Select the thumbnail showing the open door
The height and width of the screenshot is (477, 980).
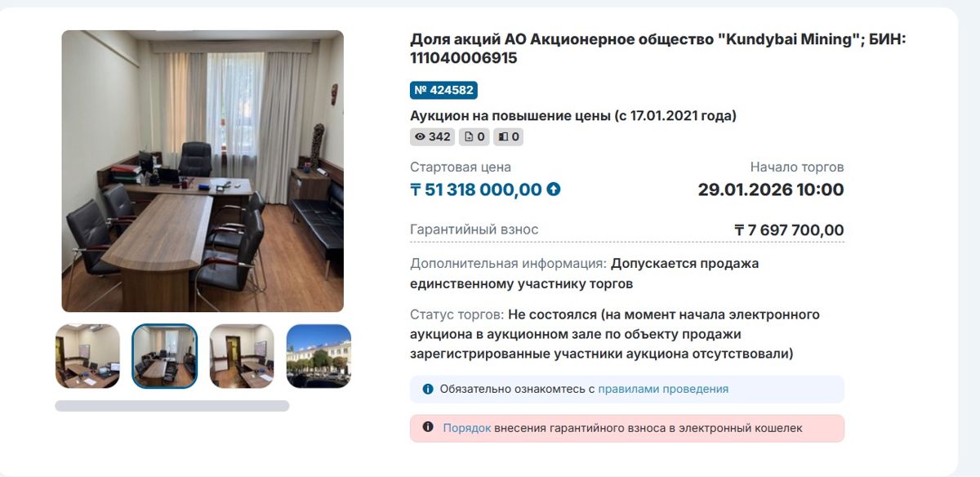[242, 356]
